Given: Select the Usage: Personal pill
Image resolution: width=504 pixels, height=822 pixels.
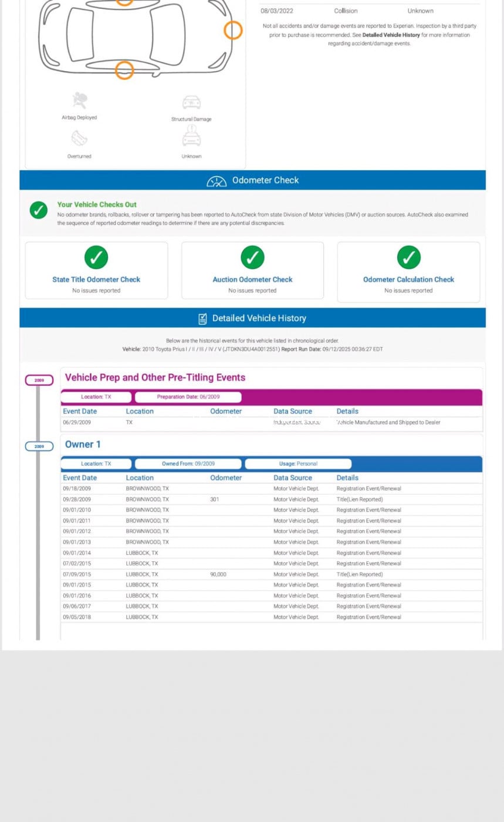Looking at the screenshot, I should 298,464.
